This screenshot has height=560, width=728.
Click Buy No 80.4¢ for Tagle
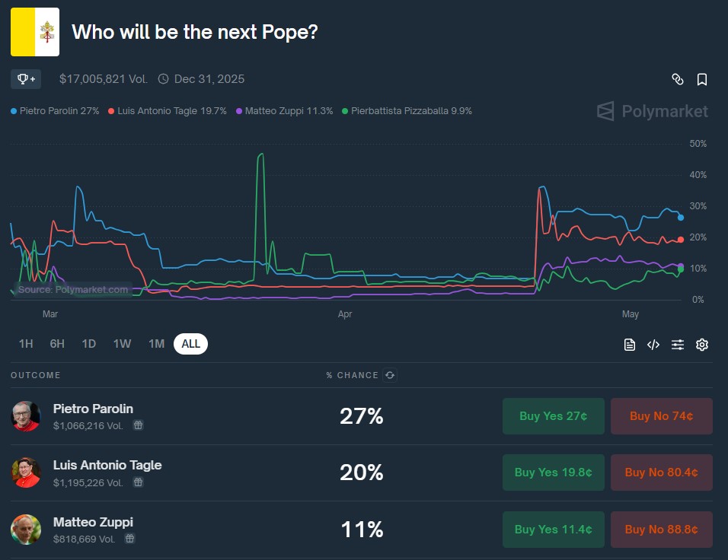661,473
